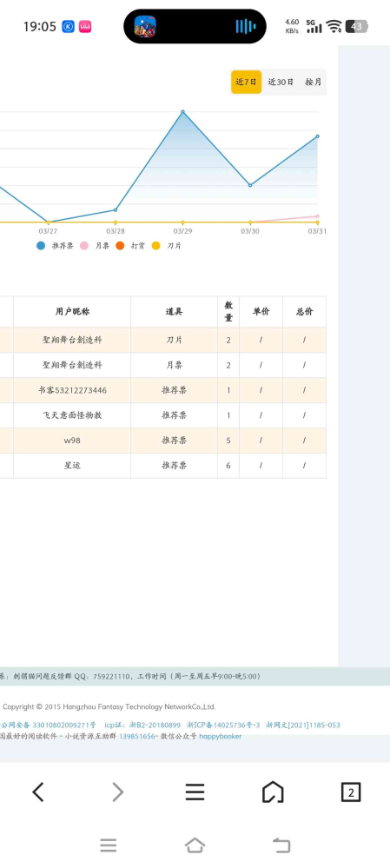Click the 总价 column header
Screen dimensions: 390x868
(x=304, y=312)
